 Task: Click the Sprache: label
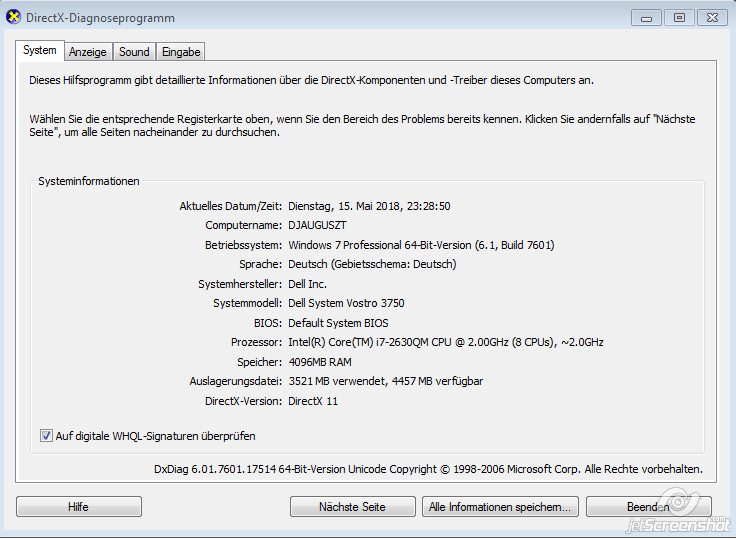261,264
